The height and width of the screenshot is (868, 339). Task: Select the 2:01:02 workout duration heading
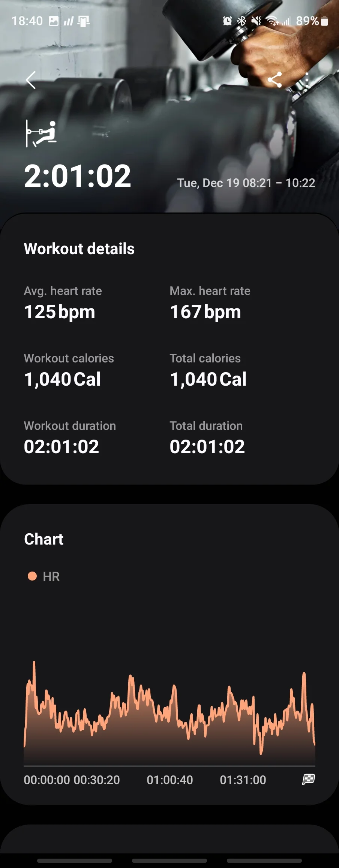pyautogui.click(x=78, y=176)
